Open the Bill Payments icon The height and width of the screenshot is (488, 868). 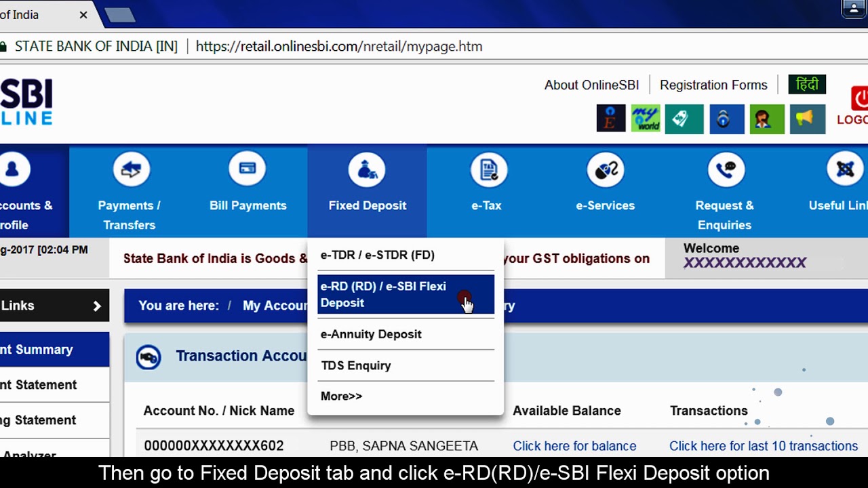coord(248,169)
